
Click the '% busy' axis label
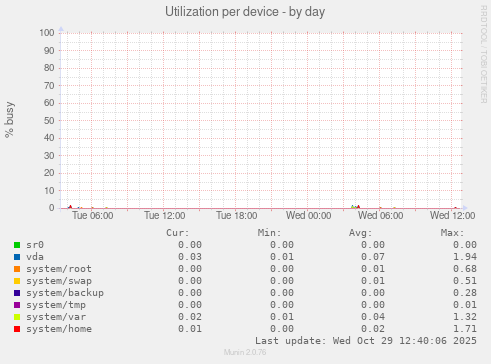9,120
